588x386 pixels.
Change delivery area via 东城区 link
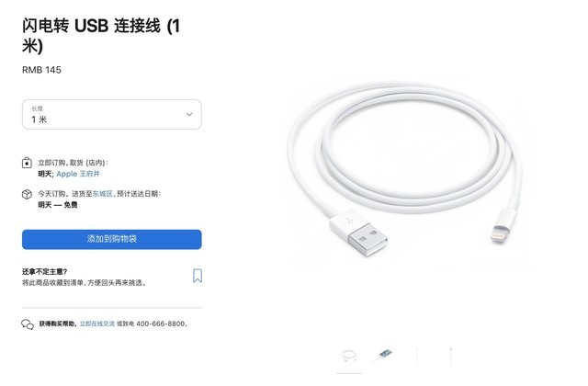coord(102,194)
